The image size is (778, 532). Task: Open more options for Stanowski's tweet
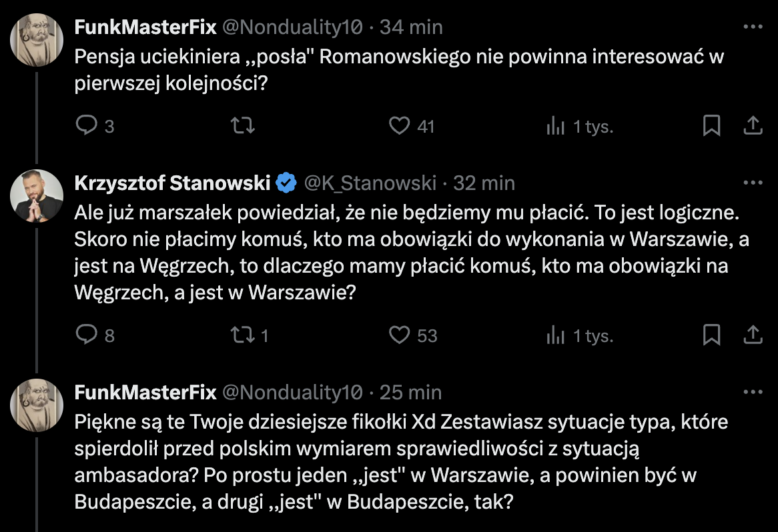point(753,183)
